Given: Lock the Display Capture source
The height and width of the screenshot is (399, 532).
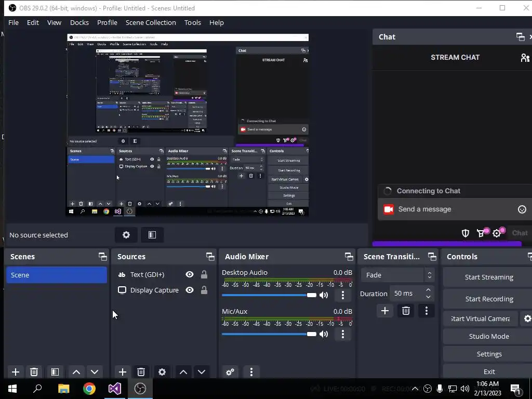Looking at the screenshot, I should 204,290.
